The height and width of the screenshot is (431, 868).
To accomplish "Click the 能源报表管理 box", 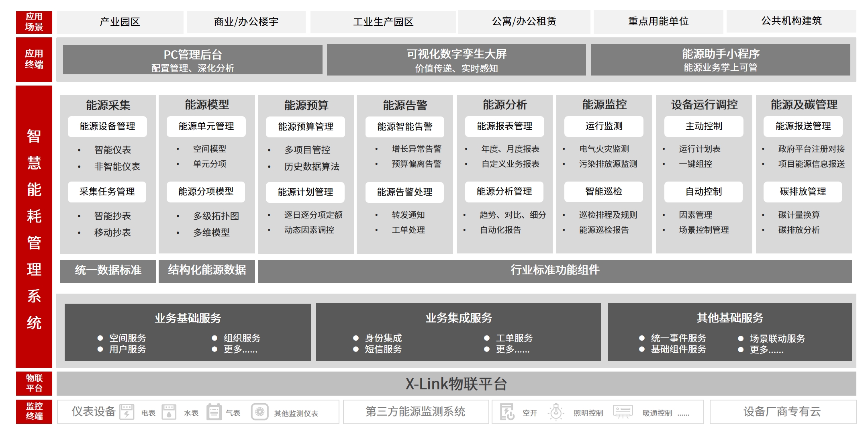I will pyautogui.click(x=504, y=127).
